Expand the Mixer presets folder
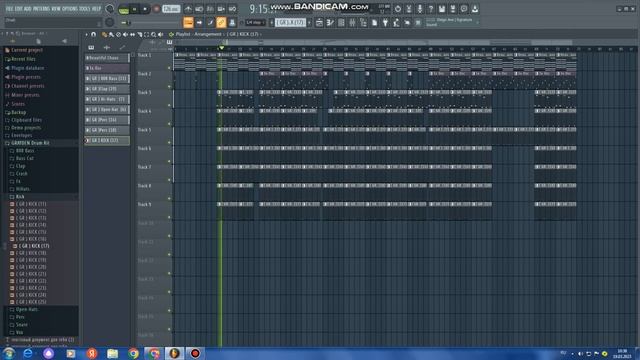The image size is (640, 360). (25, 95)
